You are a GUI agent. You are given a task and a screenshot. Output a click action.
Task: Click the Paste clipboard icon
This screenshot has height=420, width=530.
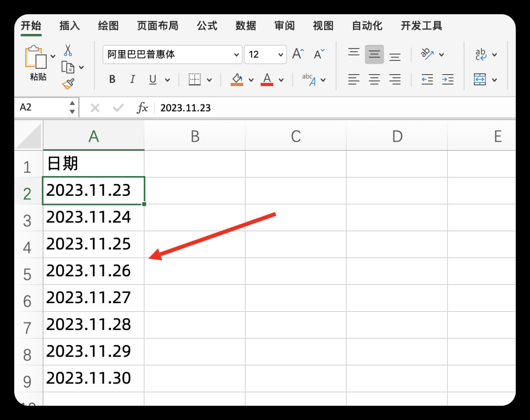36,57
